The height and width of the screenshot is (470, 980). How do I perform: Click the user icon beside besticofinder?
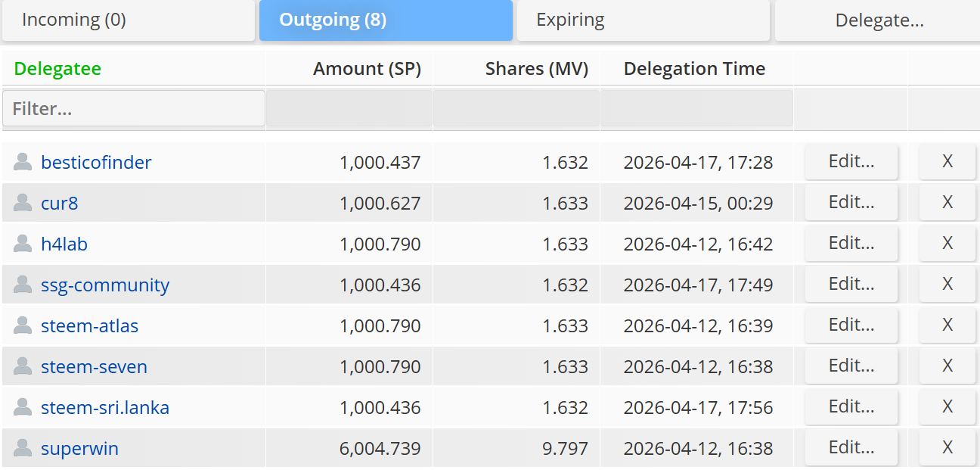point(23,162)
